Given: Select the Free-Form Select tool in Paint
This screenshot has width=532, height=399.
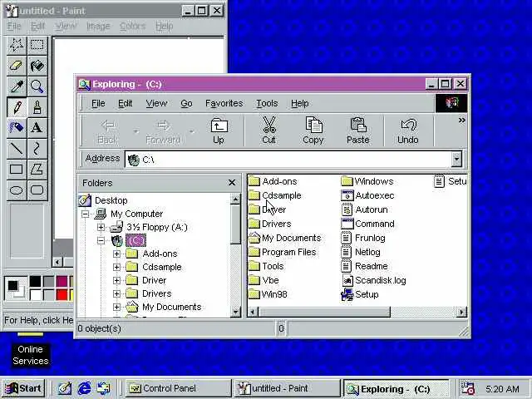Looking at the screenshot, I should pyautogui.click(x=17, y=45).
